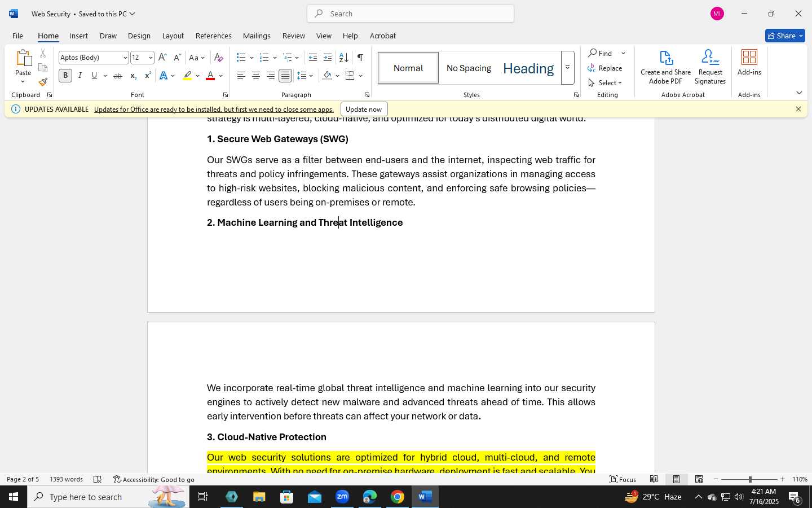Click the Find button

[601, 53]
